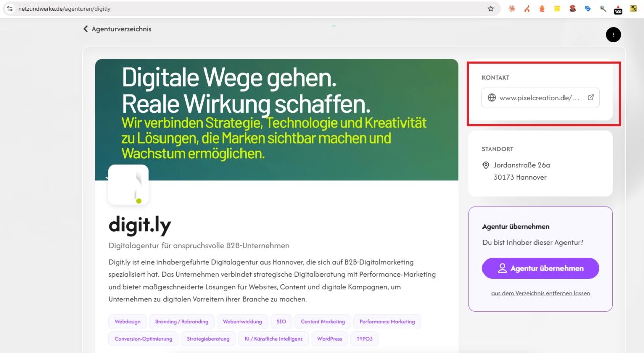Open the site information icon beside the URL
The image size is (644, 353).
click(x=10, y=9)
